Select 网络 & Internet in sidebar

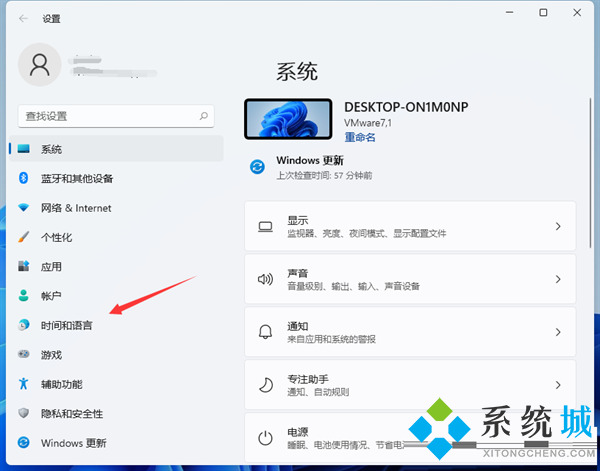[116, 207]
